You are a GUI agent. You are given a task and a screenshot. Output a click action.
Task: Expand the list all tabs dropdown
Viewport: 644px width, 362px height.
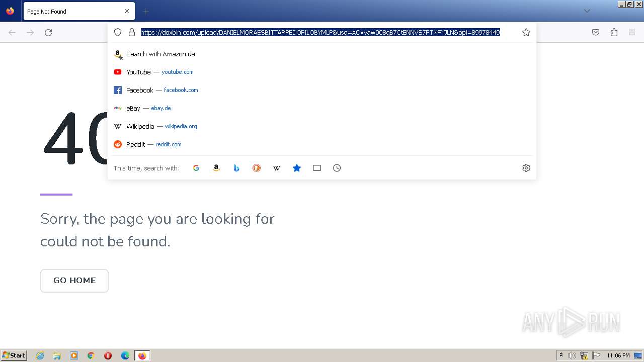(587, 11)
